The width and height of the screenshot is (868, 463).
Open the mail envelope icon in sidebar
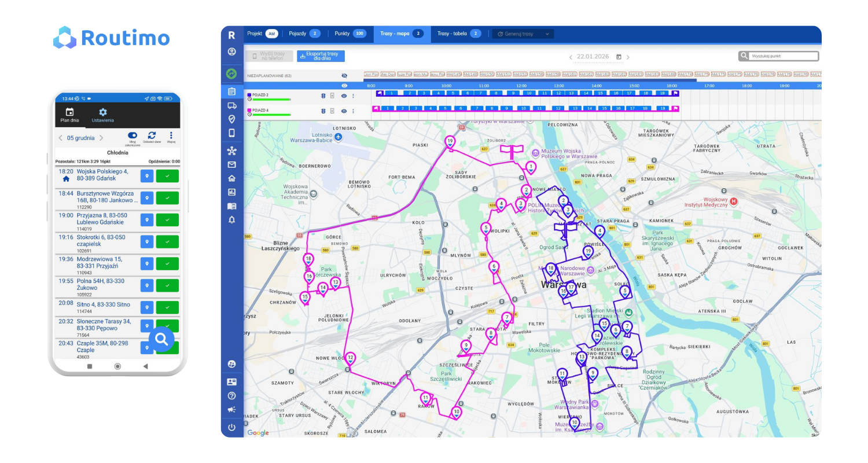[232, 165]
